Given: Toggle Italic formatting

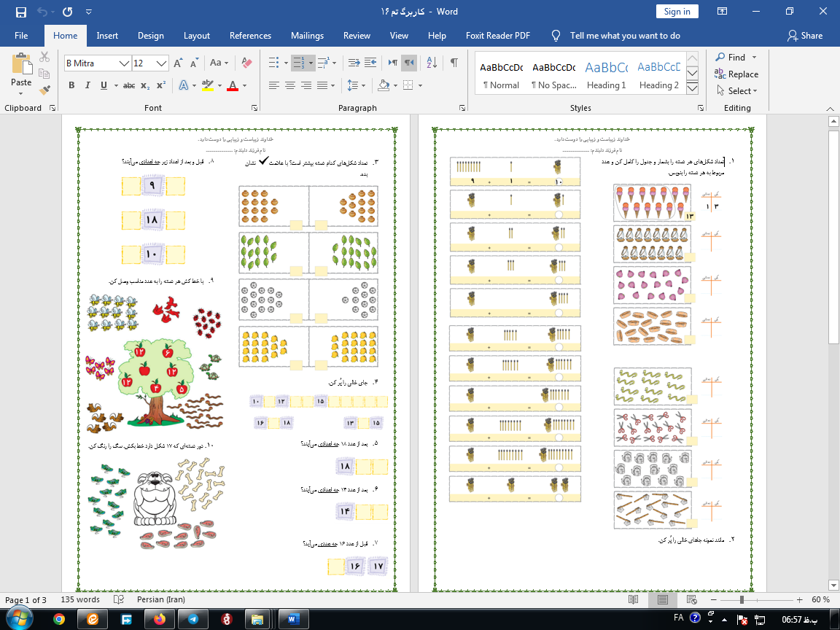Looking at the screenshot, I should tap(87, 85).
